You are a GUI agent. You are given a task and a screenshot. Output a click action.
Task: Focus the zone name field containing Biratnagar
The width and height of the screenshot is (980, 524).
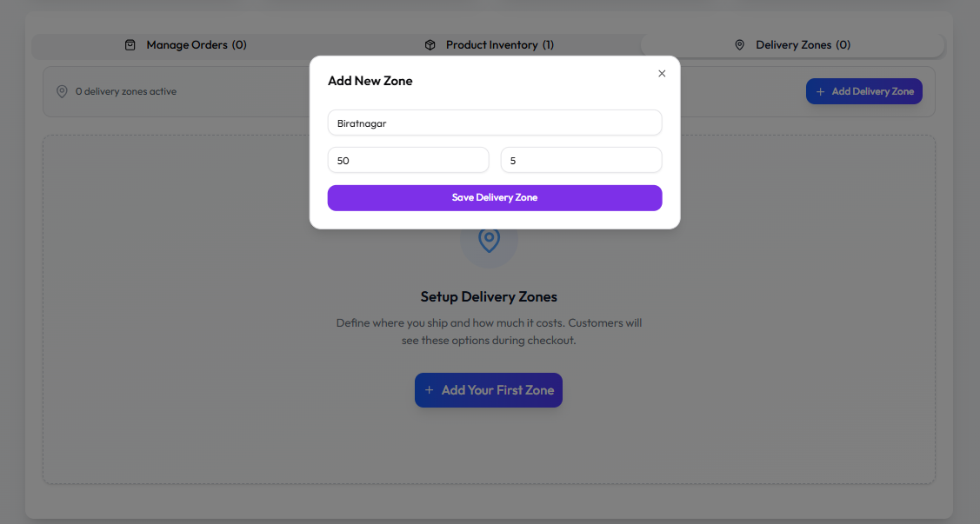click(x=495, y=123)
